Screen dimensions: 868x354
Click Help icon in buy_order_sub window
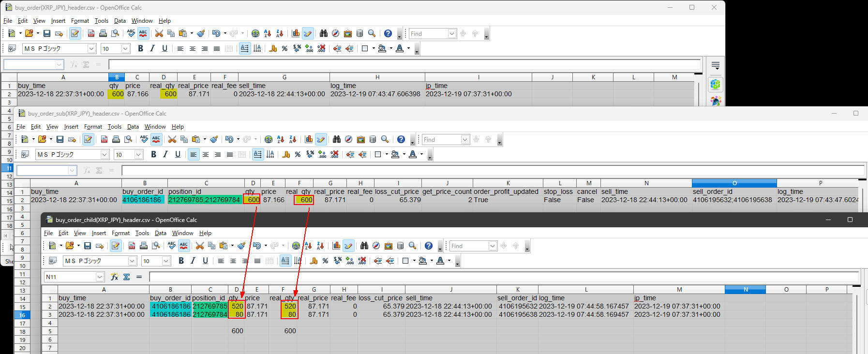401,139
